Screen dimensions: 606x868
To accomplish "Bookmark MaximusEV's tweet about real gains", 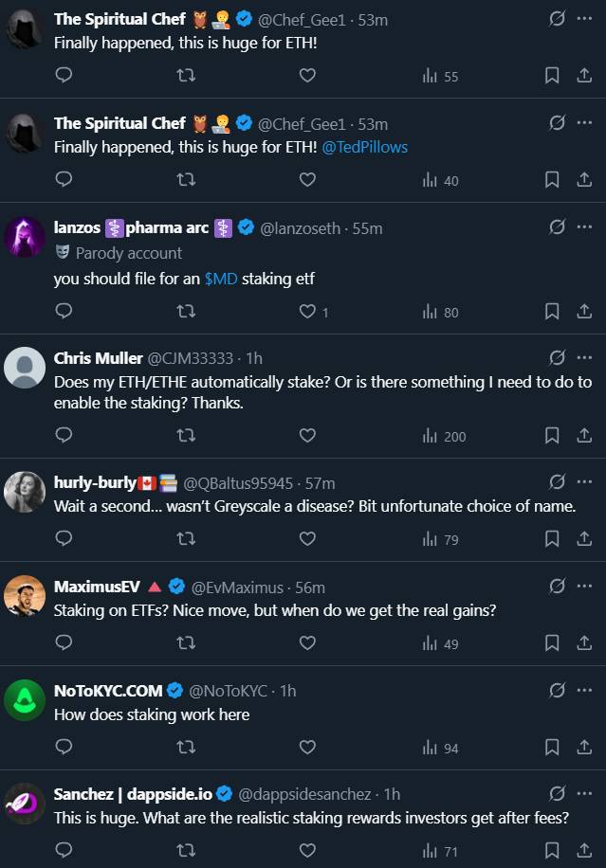I will tap(552, 643).
